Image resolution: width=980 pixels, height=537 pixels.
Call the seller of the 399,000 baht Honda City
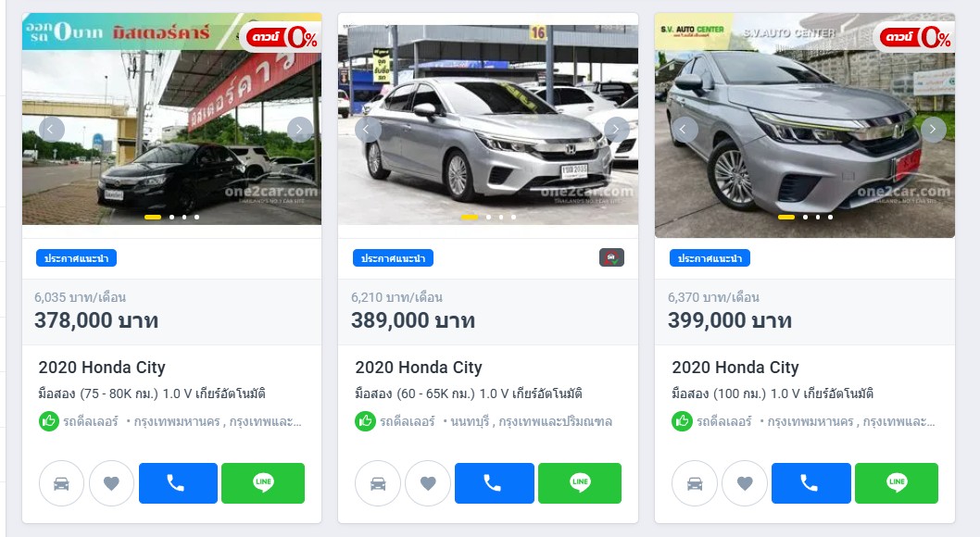810,482
